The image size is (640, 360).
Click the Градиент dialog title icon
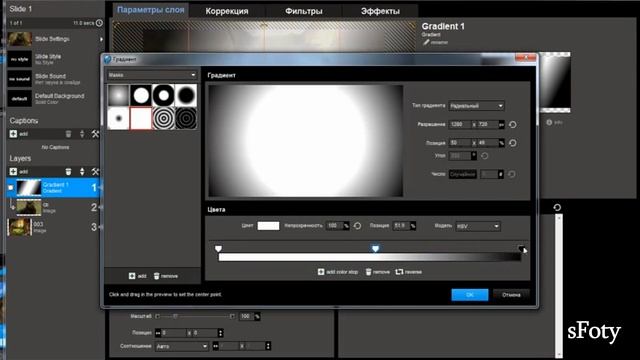pos(108,59)
